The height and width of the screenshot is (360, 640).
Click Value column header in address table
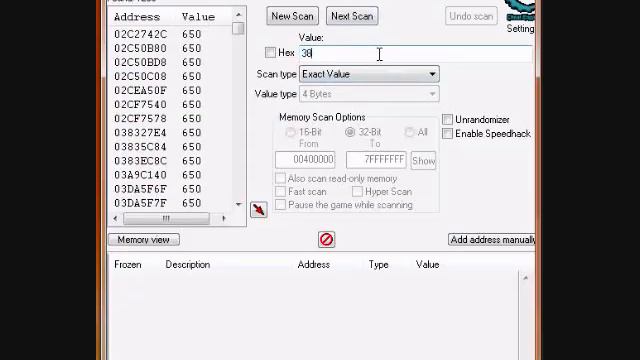click(x=427, y=264)
